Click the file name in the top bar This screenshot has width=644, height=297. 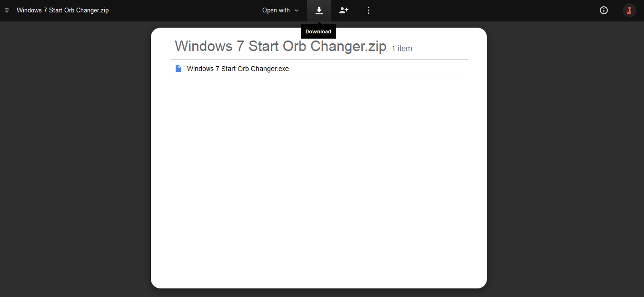point(63,10)
